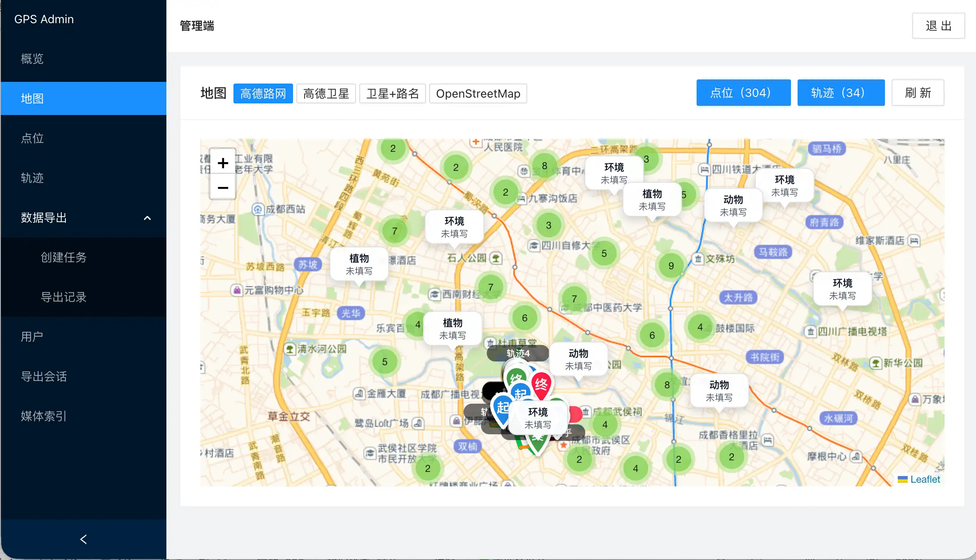
Task: Open the 7 cluster beside 西南财经
Action: click(490, 287)
